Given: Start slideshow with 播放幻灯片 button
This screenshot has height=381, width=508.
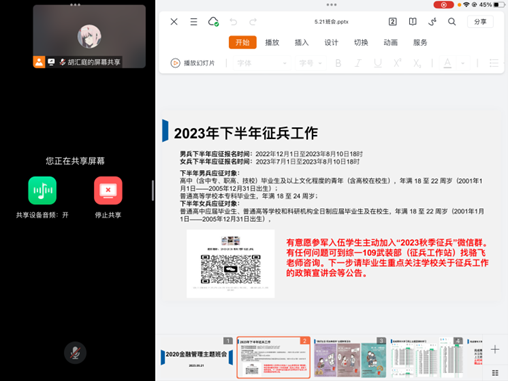Looking at the screenshot, I should [x=193, y=63].
